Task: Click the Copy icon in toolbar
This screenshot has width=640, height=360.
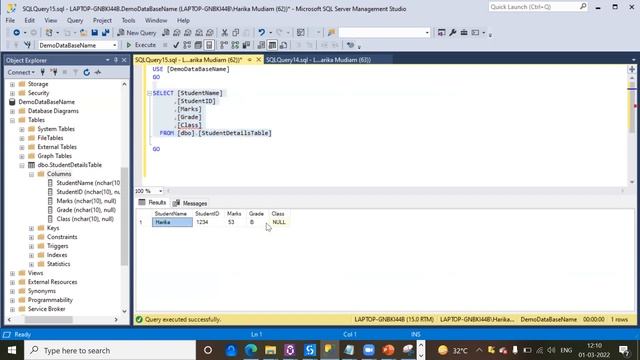Action: tap(236, 33)
